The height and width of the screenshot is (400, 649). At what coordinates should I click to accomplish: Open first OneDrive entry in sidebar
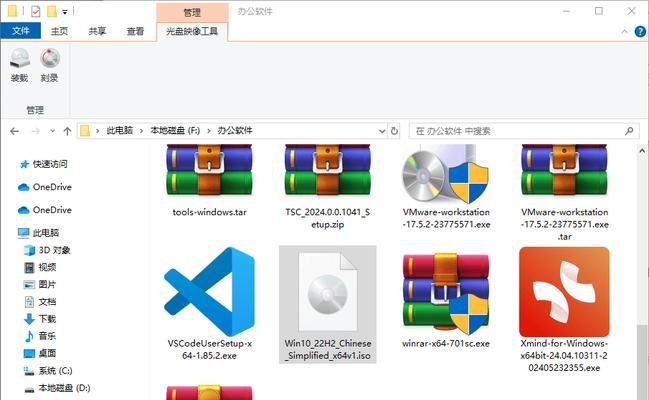[x=45, y=187]
